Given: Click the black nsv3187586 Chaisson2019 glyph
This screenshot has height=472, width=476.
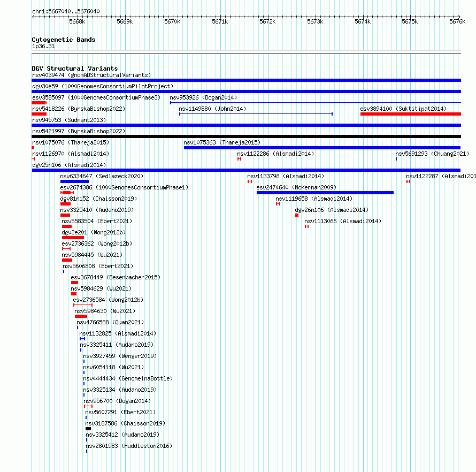Looking at the screenshot, I should coord(88,429).
